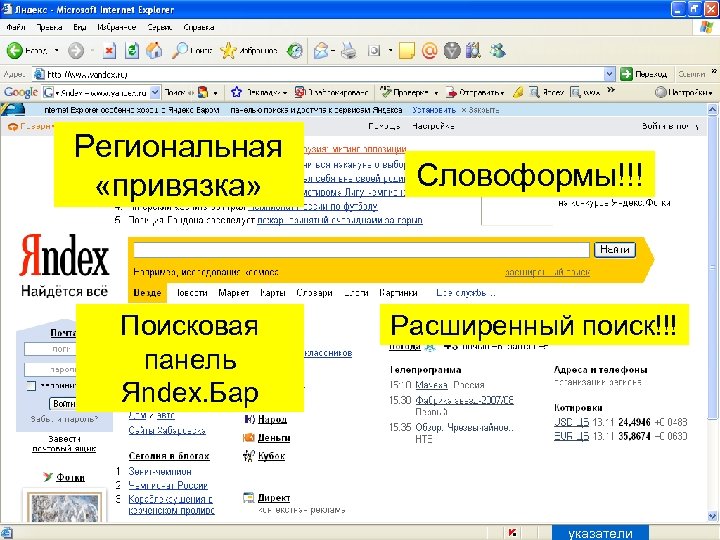Tick the remember-me checkbox in mail login

[x=31, y=386]
